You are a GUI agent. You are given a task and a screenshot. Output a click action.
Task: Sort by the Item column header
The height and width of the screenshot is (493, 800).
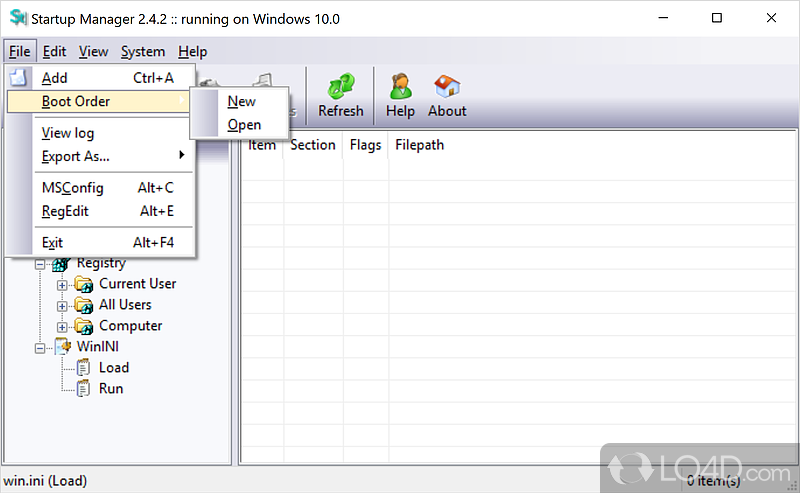[x=262, y=145]
